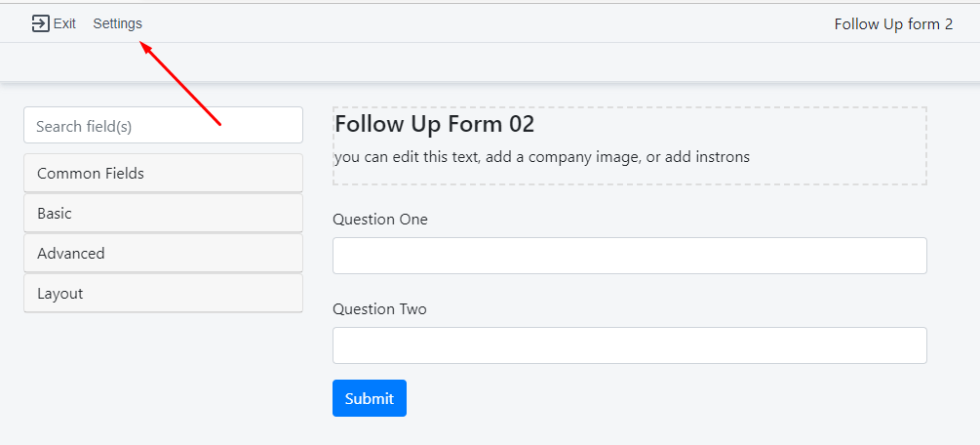Select the Follow Up Form 02 heading

tap(435, 124)
